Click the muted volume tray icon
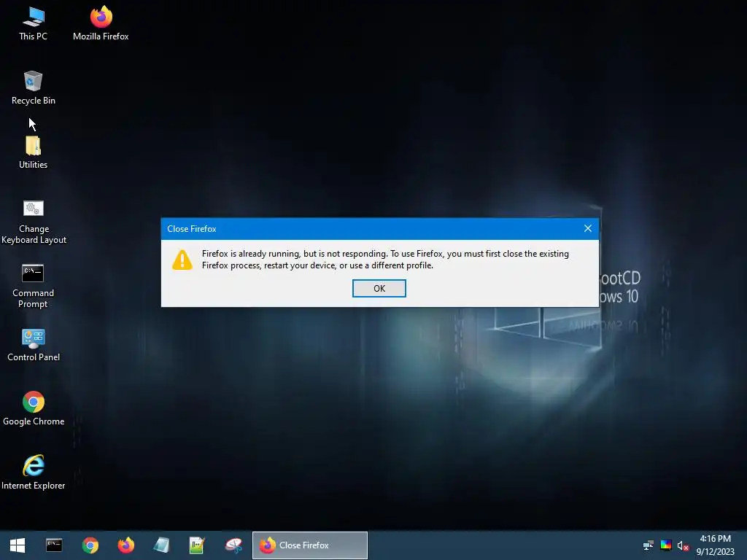 (x=683, y=545)
